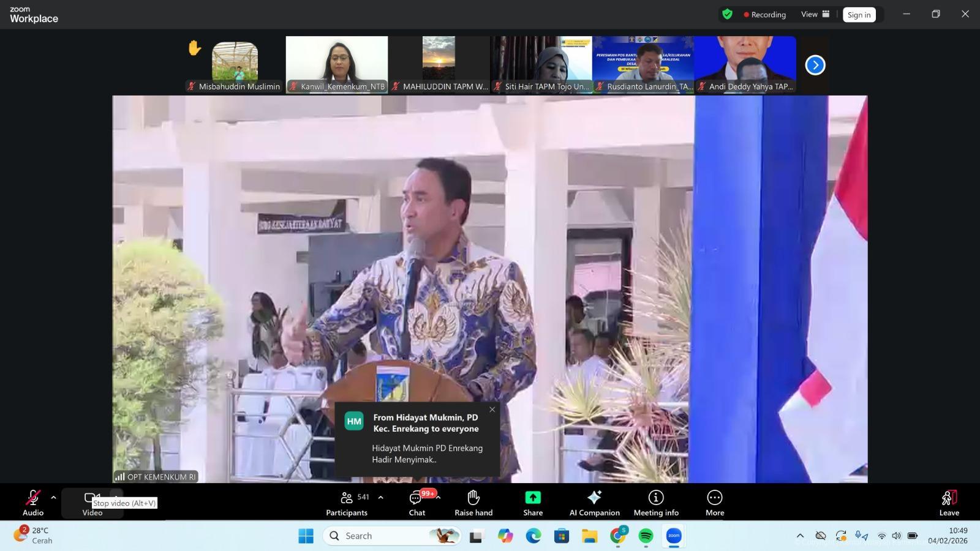Open AI Companion
This screenshot has width=980, height=551.
594,503
